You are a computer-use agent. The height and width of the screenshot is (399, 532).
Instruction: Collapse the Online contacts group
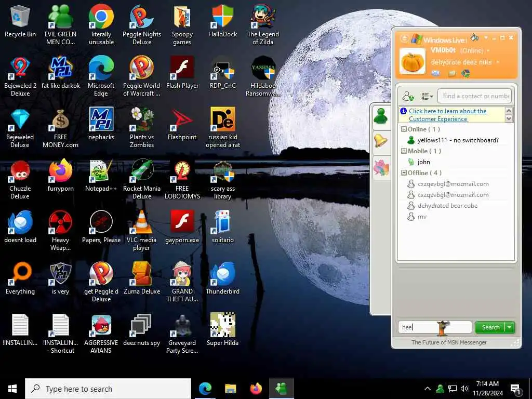click(404, 129)
